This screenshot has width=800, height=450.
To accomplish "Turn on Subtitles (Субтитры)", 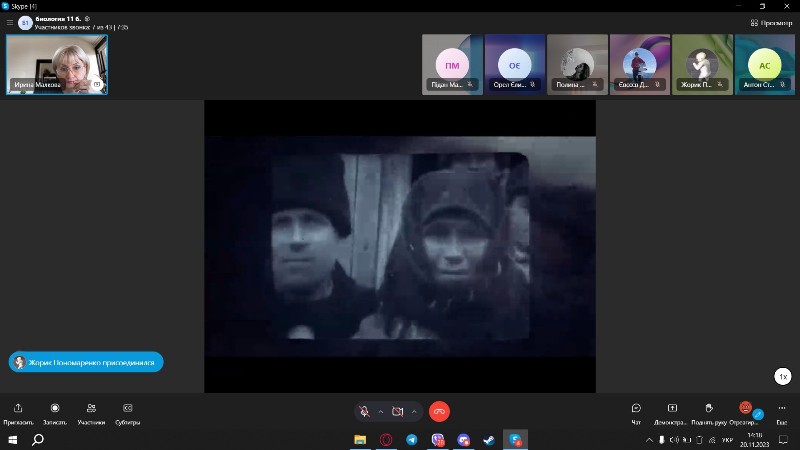I will (128, 413).
